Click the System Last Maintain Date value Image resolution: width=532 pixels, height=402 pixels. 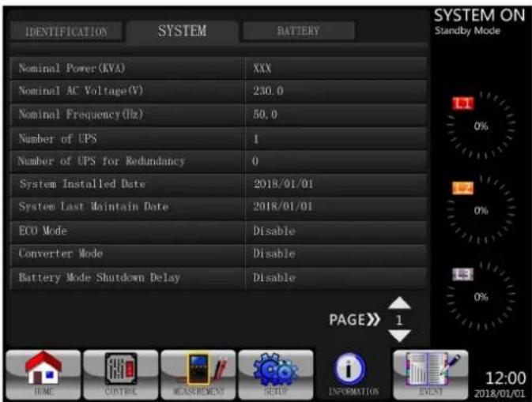[x=283, y=206]
